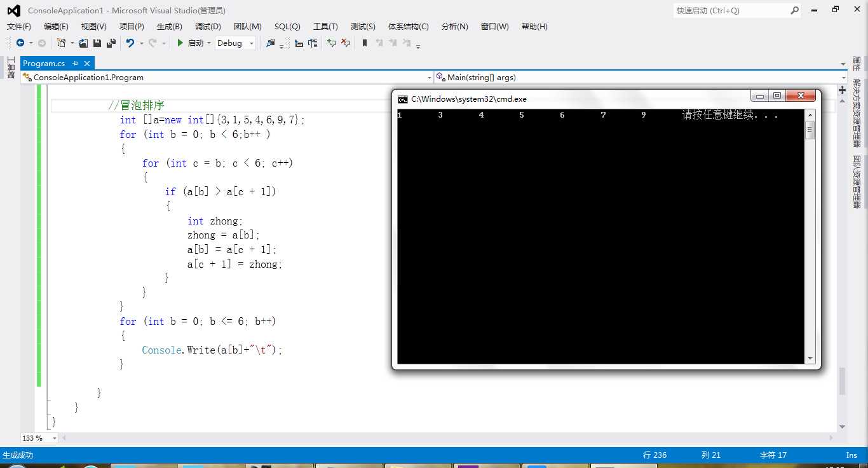Click the grayed-out Redo arrow icon
868x468 pixels.
coord(153,43)
